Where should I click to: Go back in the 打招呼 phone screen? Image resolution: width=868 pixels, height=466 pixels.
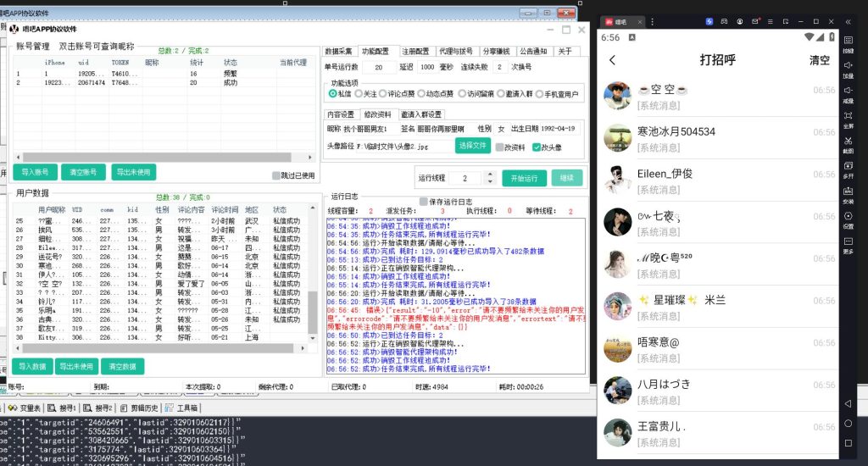[612, 60]
